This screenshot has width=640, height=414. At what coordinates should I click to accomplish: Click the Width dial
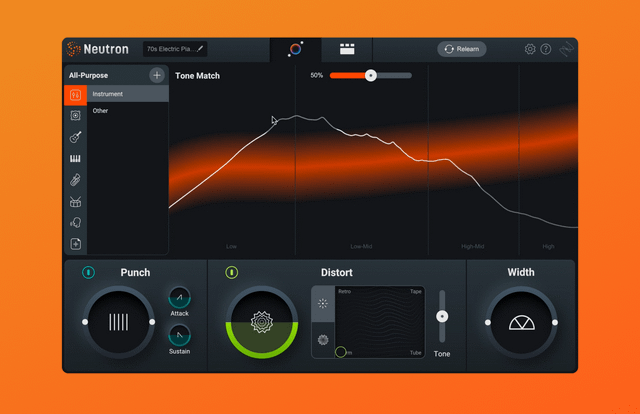pyautogui.click(x=521, y=322)
